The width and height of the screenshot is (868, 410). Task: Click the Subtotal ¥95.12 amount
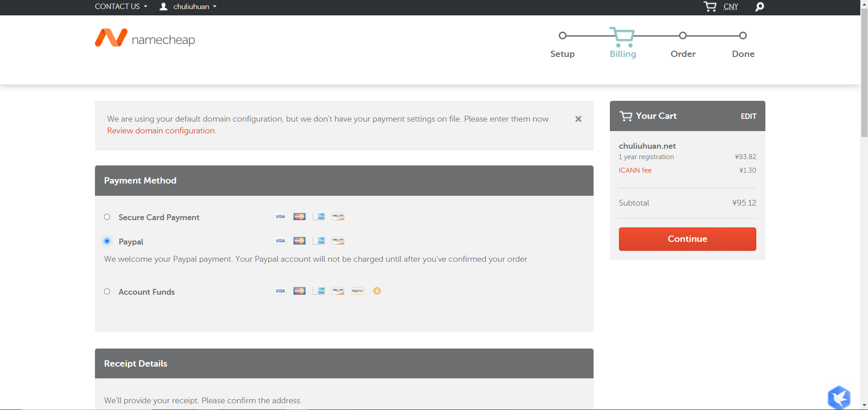(x=744, y=203)
